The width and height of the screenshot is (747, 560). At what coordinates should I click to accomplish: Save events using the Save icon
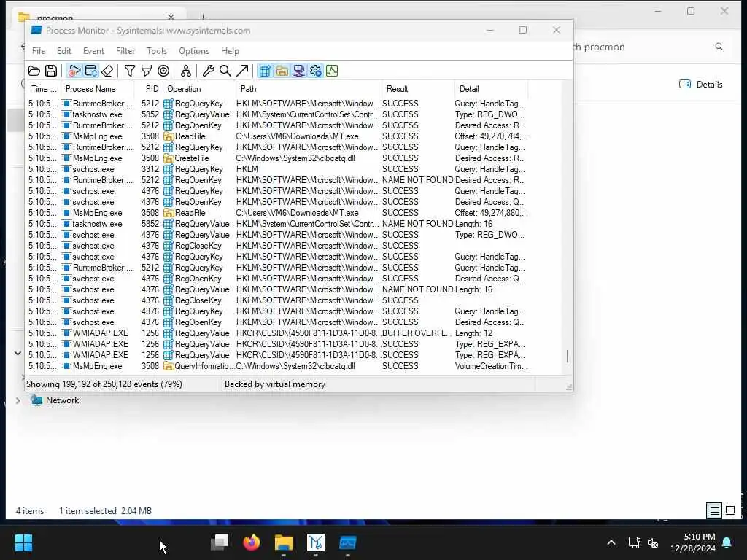click(51, 71)
